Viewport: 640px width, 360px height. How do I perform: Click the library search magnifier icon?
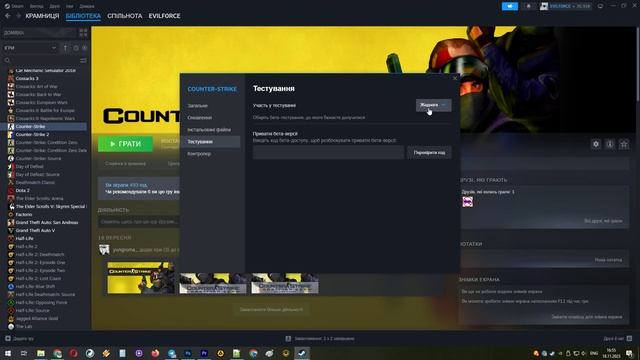pyautogui.click(x=7, y=60)
